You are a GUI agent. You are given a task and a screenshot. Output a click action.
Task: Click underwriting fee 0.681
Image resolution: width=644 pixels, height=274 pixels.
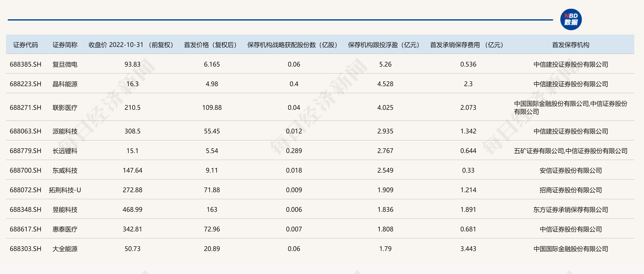tap(468, 229)
